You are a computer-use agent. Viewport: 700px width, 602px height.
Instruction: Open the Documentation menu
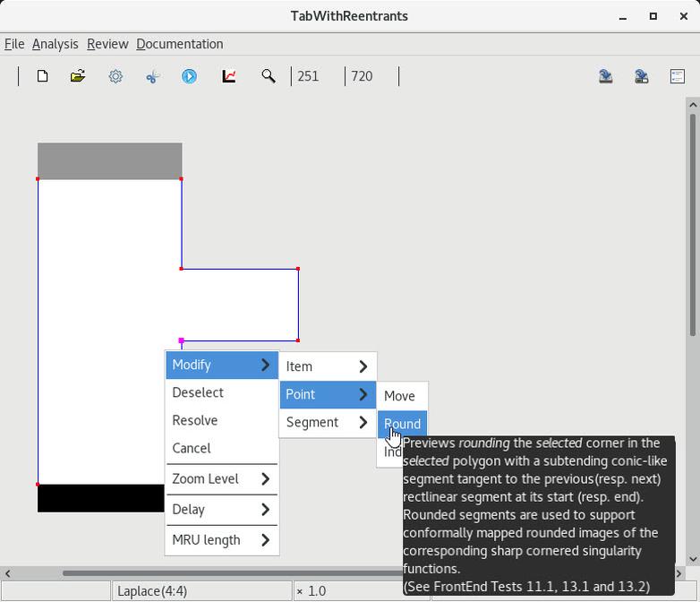click(x=179, y=44)
